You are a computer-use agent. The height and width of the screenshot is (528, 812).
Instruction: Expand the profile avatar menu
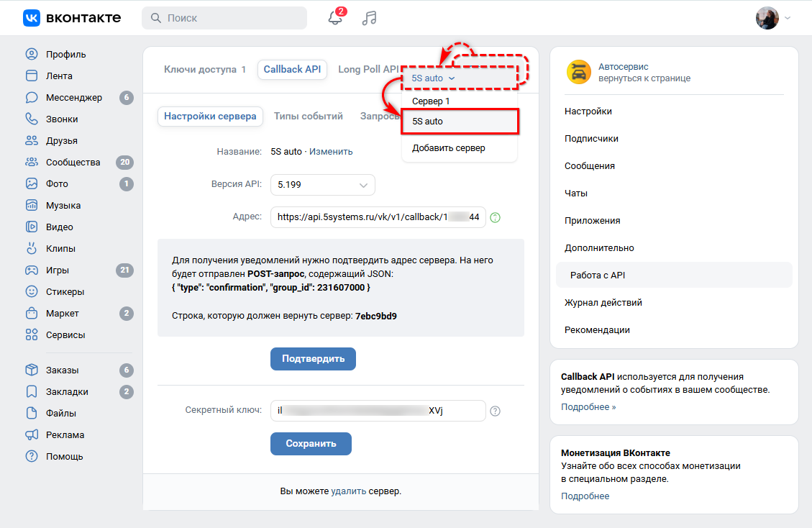coord(767,18)
